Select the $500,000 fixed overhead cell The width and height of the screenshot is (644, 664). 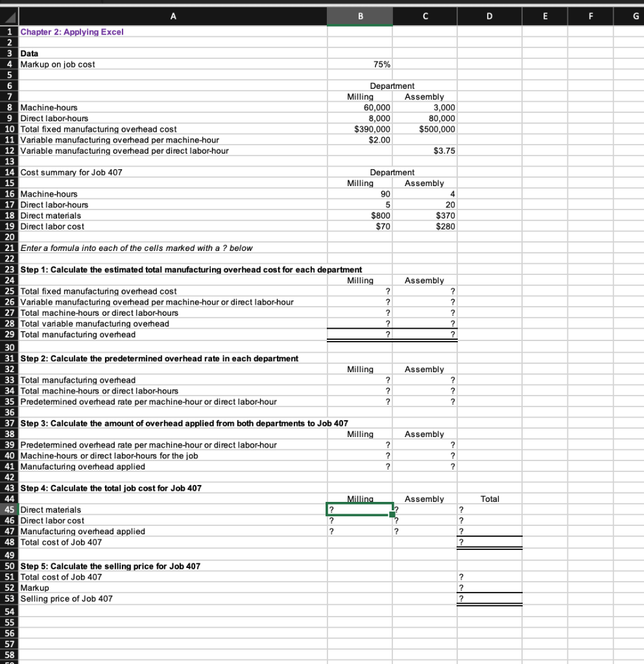pos(425,129)
